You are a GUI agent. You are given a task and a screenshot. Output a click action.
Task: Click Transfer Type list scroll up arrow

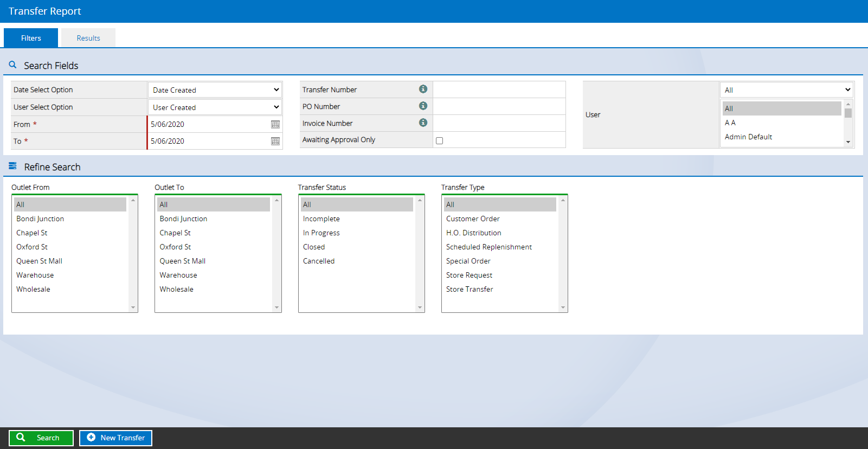click(x=563, y=200)
